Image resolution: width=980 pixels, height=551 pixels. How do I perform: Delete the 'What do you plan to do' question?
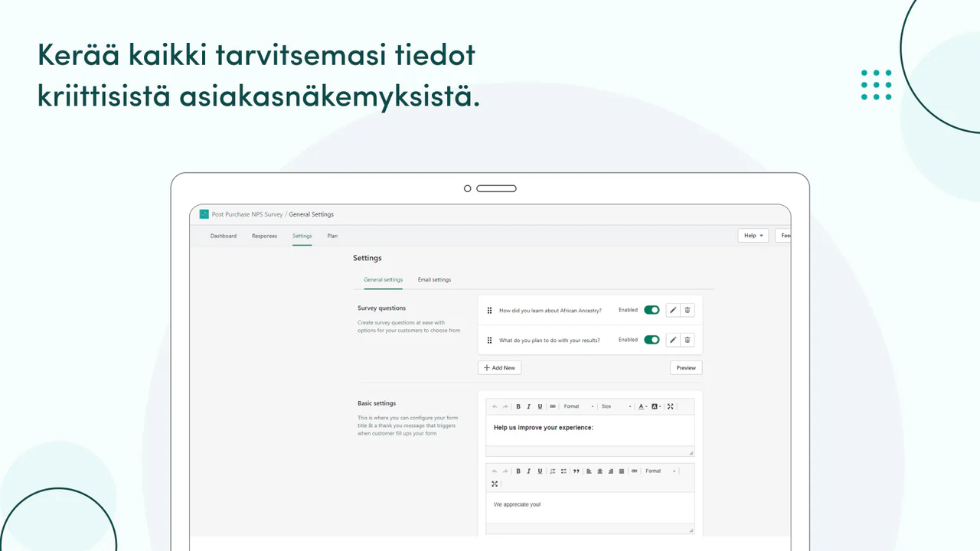point(688,340)
